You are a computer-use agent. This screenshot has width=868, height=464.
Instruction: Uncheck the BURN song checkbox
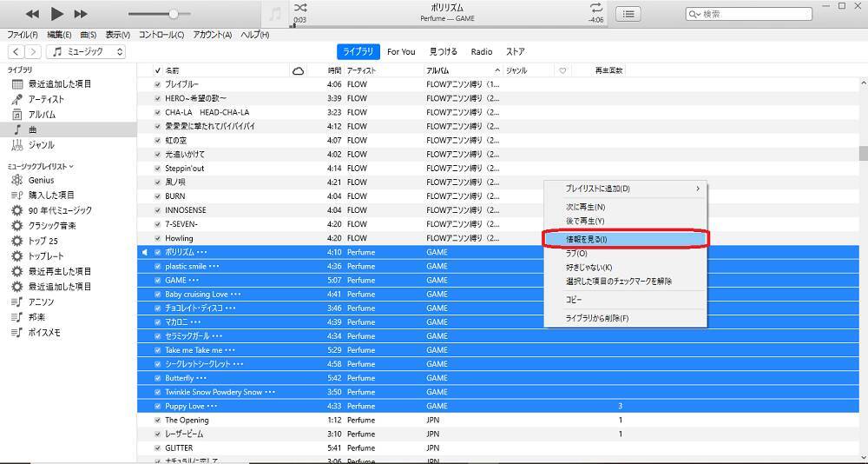pos(157,196)
